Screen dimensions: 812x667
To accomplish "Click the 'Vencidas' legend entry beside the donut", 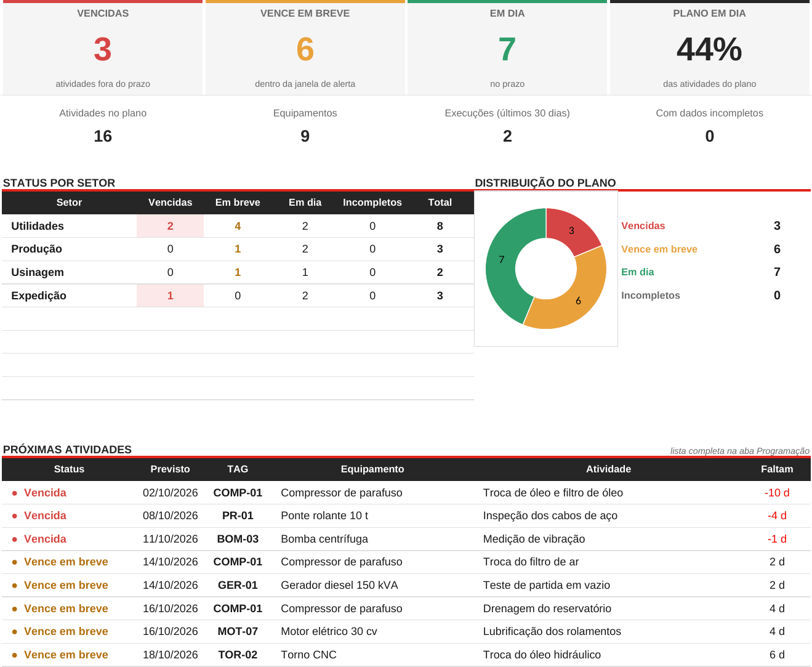I will point(643,226).
